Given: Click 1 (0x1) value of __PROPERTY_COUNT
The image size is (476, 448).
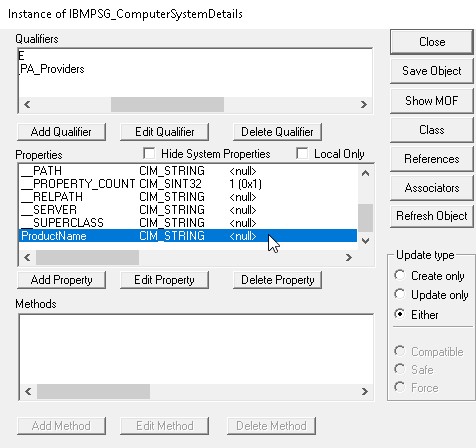Looking at the screenshot, I should click(246, 184).
